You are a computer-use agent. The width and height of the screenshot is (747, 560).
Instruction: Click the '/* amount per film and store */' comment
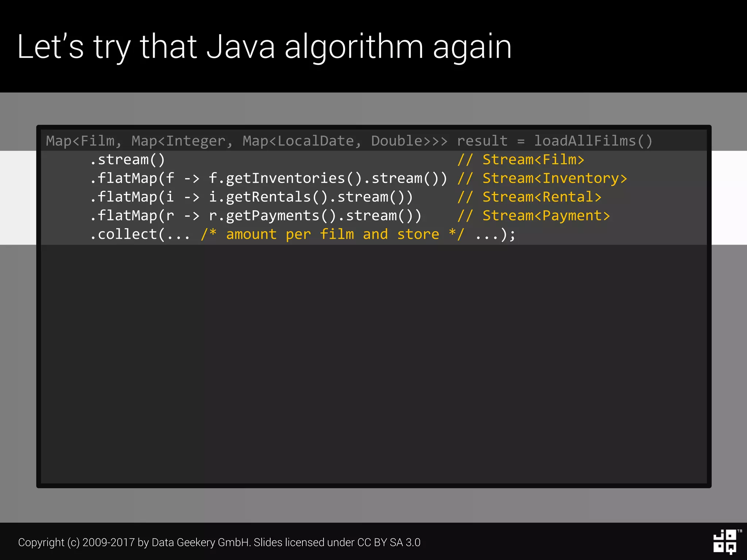(x=333, y=234)
